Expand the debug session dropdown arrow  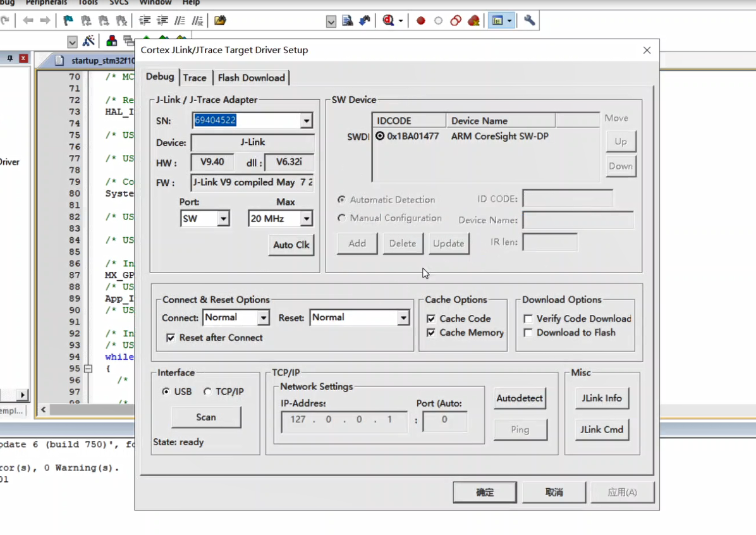tap(401, 21)
